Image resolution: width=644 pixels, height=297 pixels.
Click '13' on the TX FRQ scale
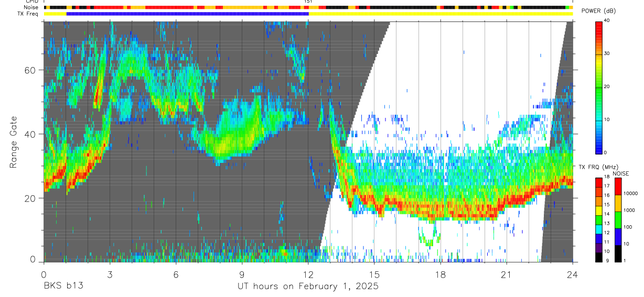pos(607,223)
